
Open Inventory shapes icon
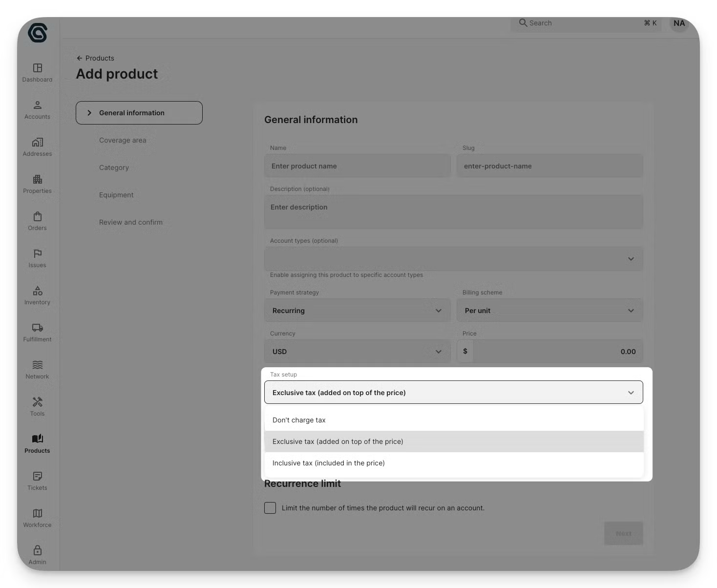coord(38,291)
